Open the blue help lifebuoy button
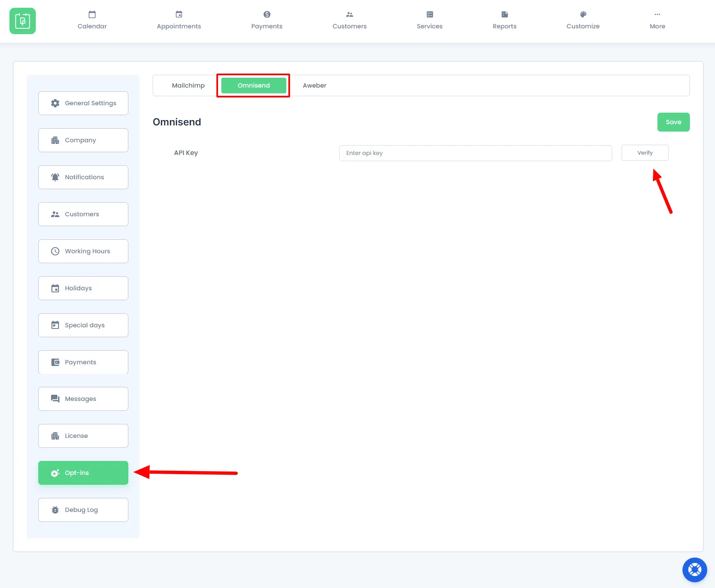The image size is (715, 588). tap(694, 569)
